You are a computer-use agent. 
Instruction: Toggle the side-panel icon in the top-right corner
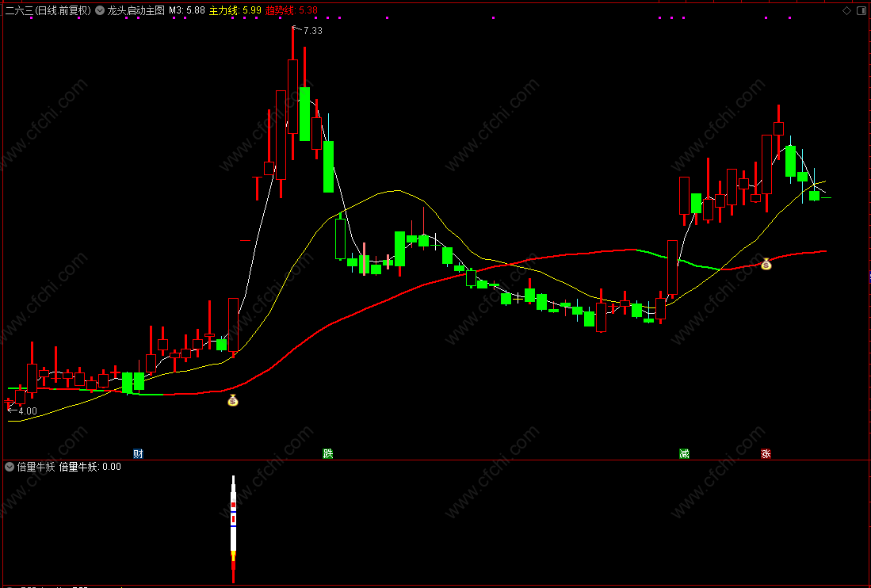tap(861, 10)
